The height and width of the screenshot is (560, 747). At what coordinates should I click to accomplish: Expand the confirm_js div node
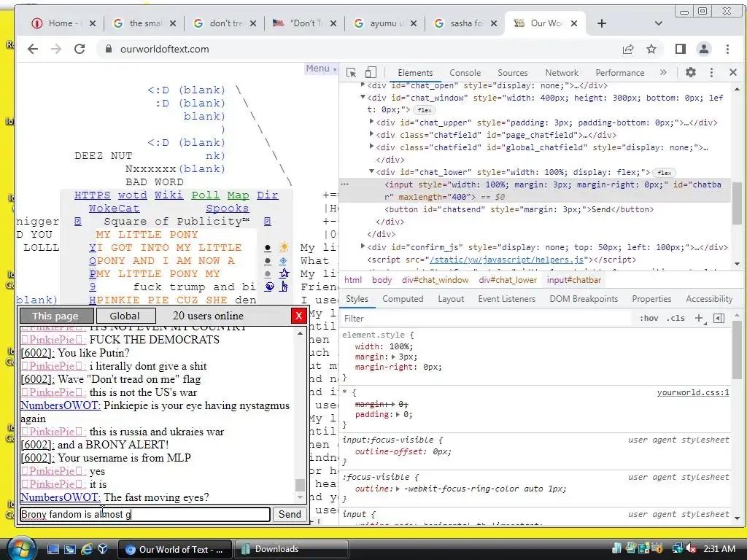[363, 246]
